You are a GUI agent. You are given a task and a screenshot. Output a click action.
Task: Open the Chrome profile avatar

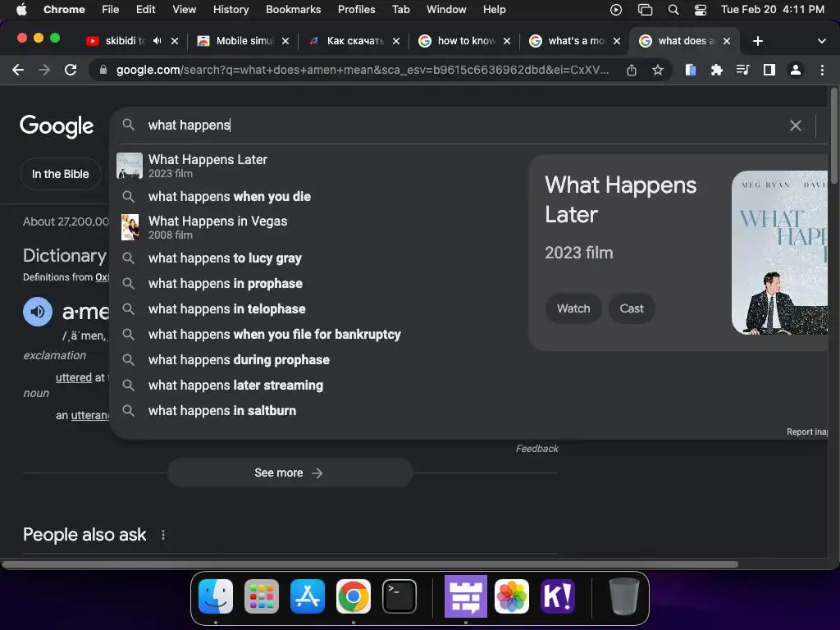pyautogui.click(x=796, y=70)
